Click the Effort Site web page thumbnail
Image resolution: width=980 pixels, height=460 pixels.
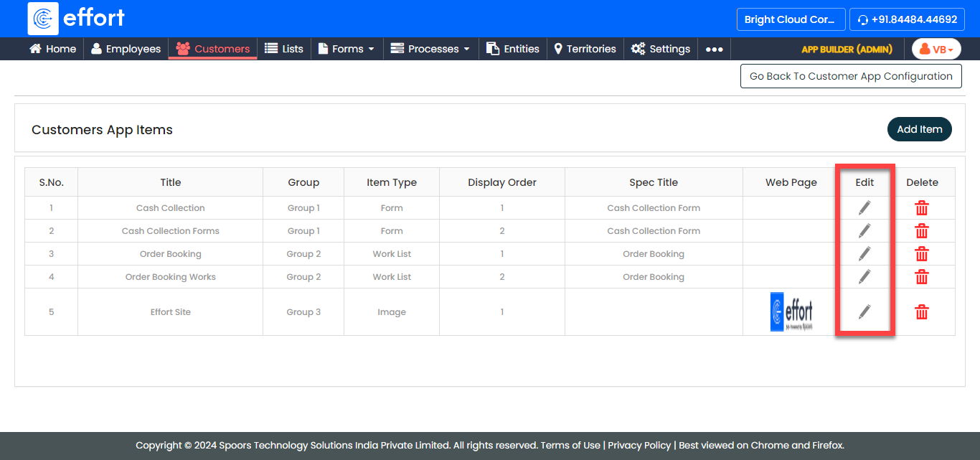(x=791, y=312)
